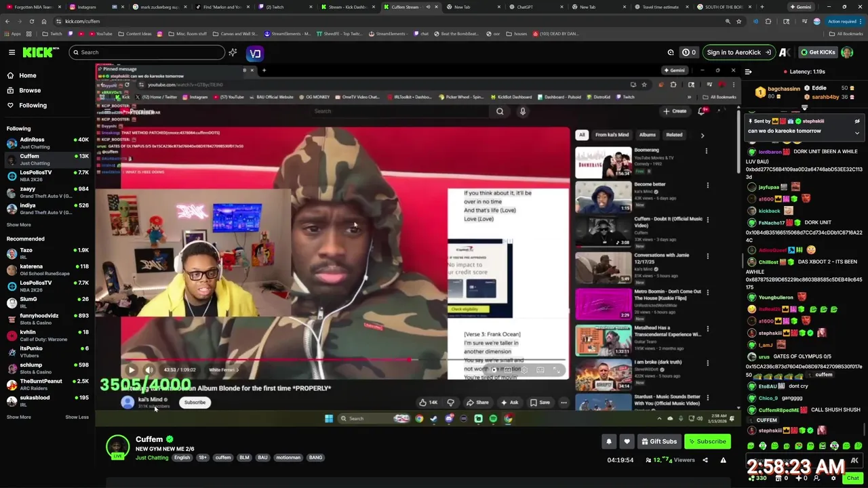Expand the gift leaderboard arrow

(804, 107)
